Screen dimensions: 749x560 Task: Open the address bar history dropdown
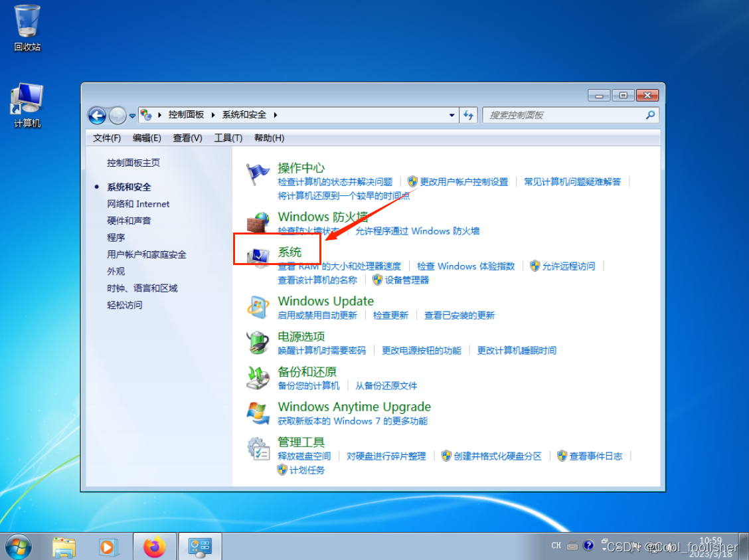[x=452, y=115]
